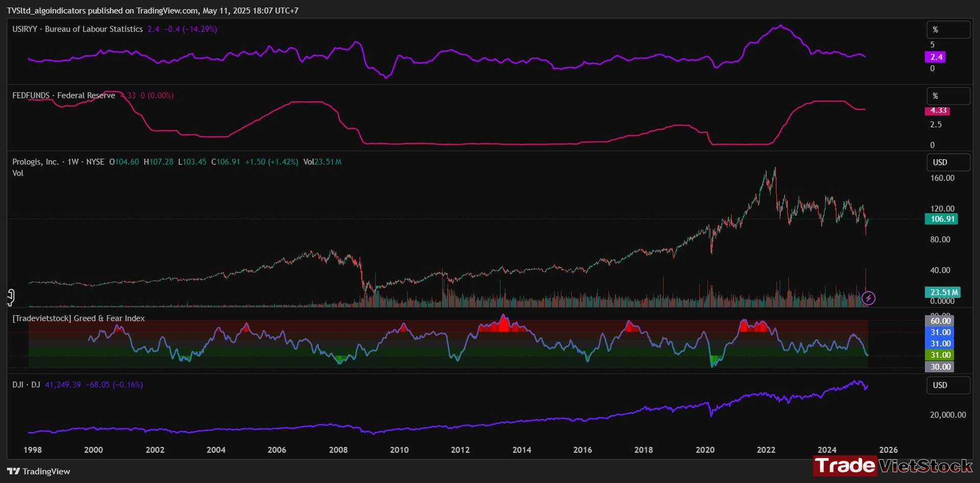The height and width of the screenshot is (483, 980).
Task: Click the 2018 time axis label
Action: (644, 450)
